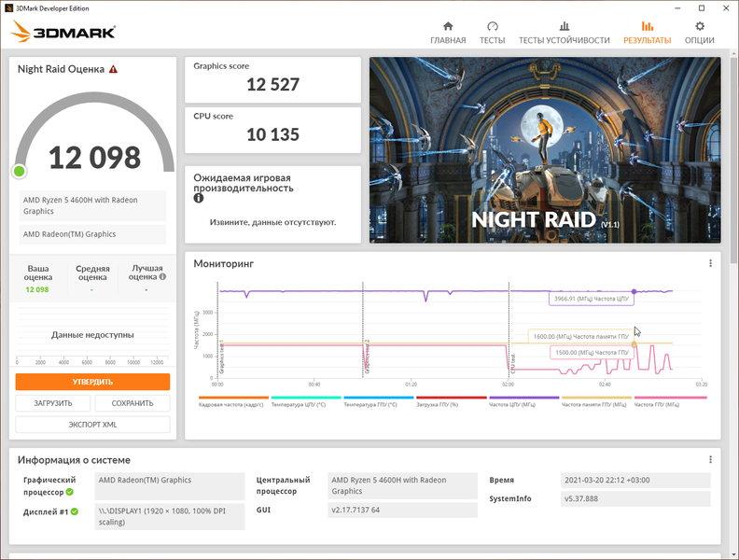Click the Время value 2021-03-20 22:12
Viewport: 739px width, 560px height.
(x=635, y=480)
